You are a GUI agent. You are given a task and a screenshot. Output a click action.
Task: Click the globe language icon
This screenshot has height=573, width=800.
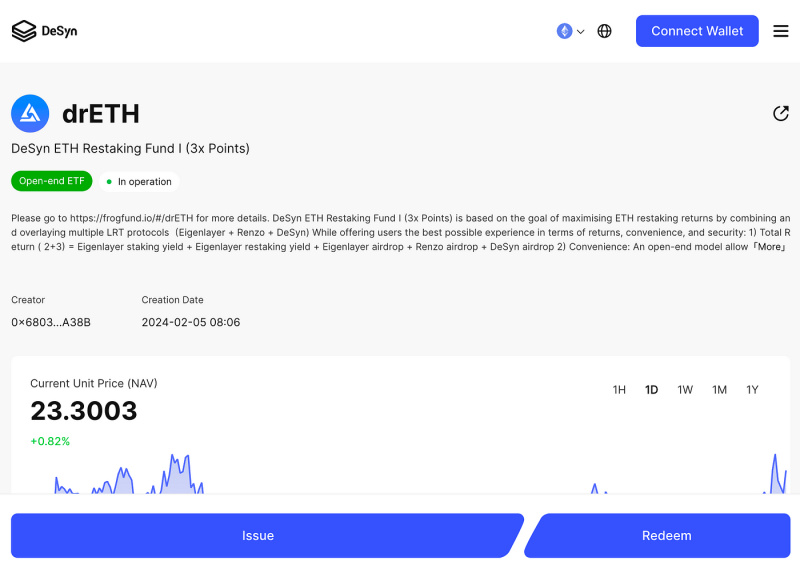604,31
